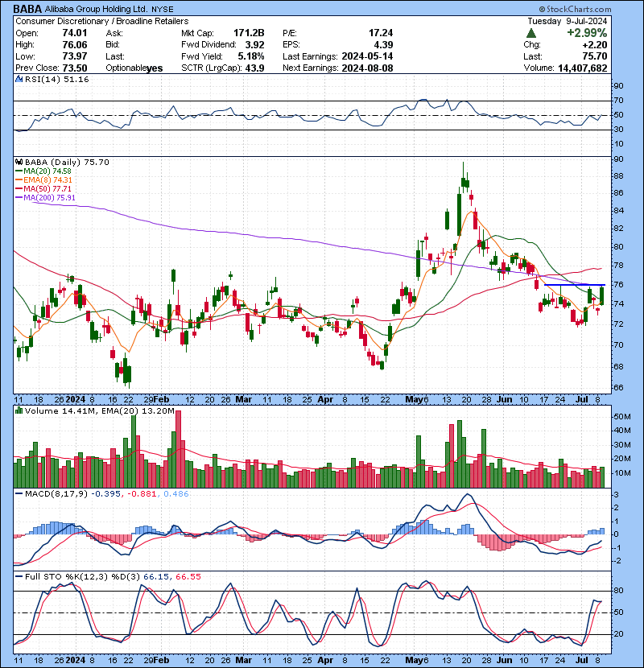Click the header Volume value 14,407,682
The width and height of the screenshot is (644, 668).
(x=583, y=68)
